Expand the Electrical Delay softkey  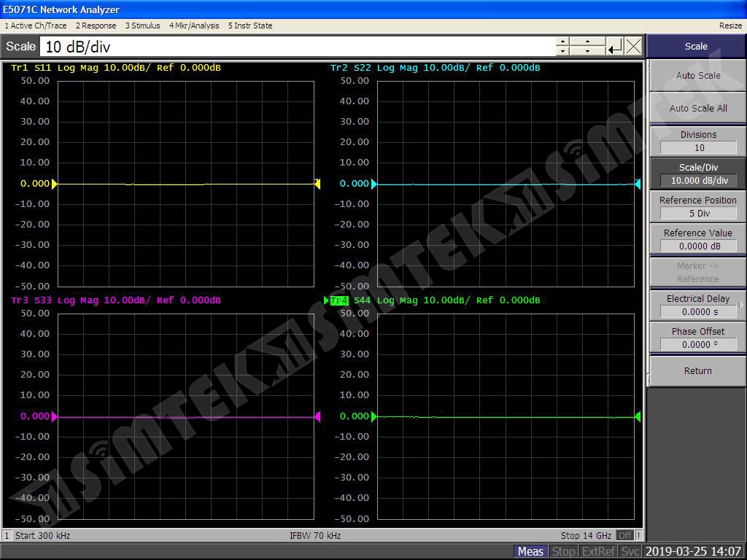(697, 305)
